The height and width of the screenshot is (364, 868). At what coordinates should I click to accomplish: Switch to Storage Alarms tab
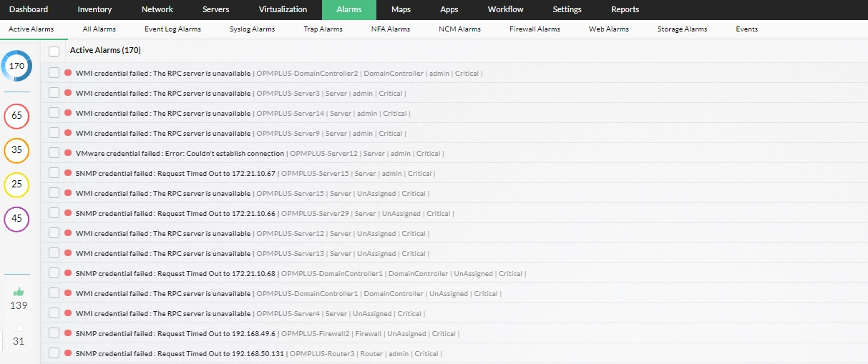683,29
